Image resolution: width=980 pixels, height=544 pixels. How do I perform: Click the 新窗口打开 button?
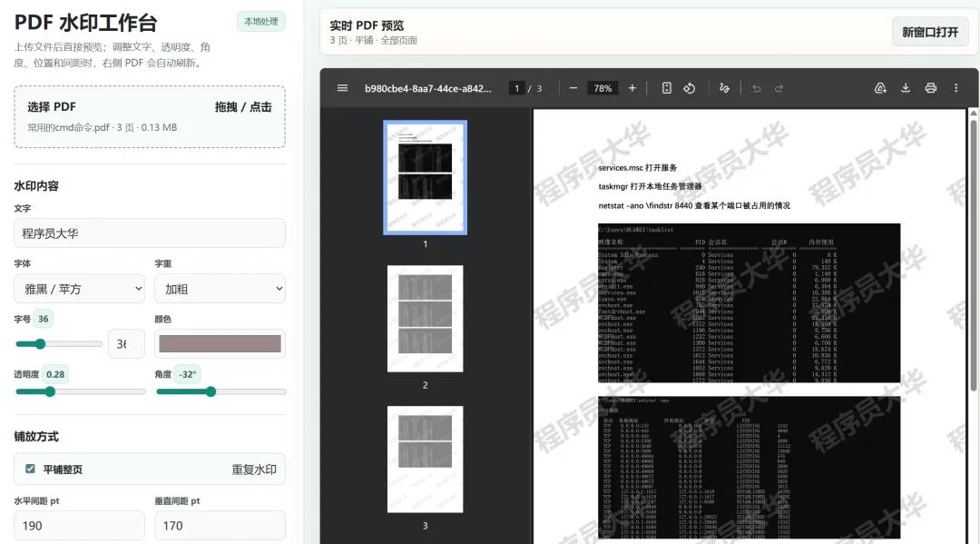pyautogui.click(x=930, y=32)
